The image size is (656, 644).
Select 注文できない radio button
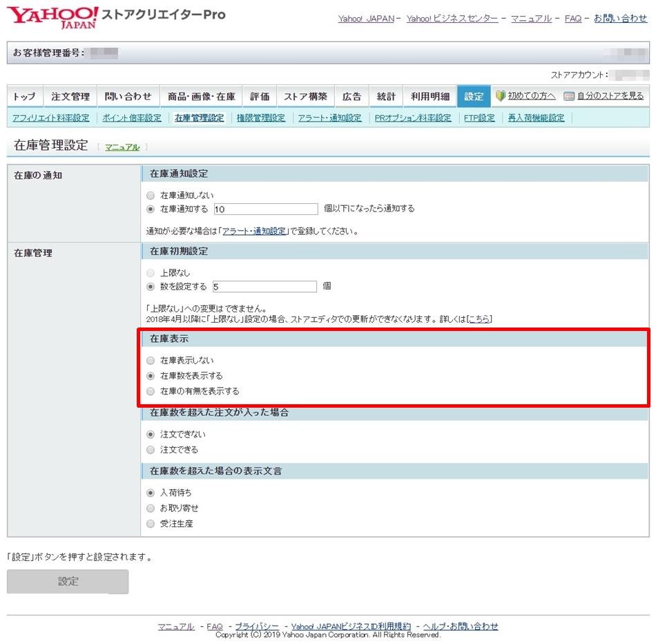[x=151, y=435]
